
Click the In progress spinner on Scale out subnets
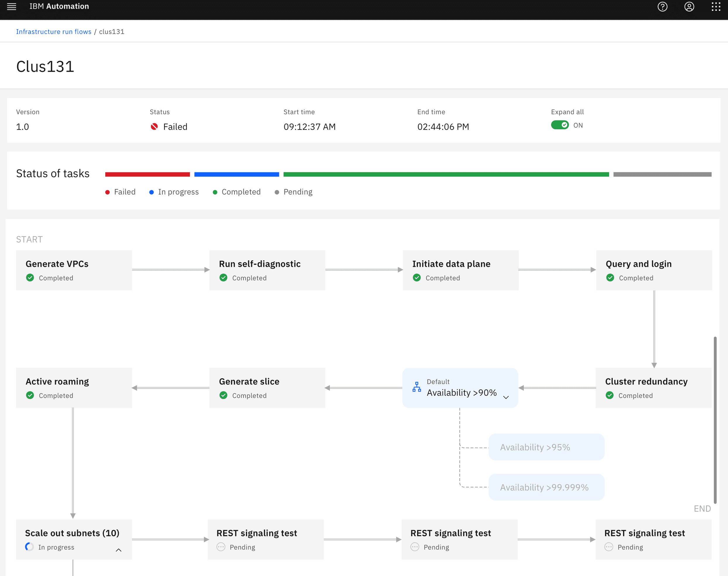(30, 547)
